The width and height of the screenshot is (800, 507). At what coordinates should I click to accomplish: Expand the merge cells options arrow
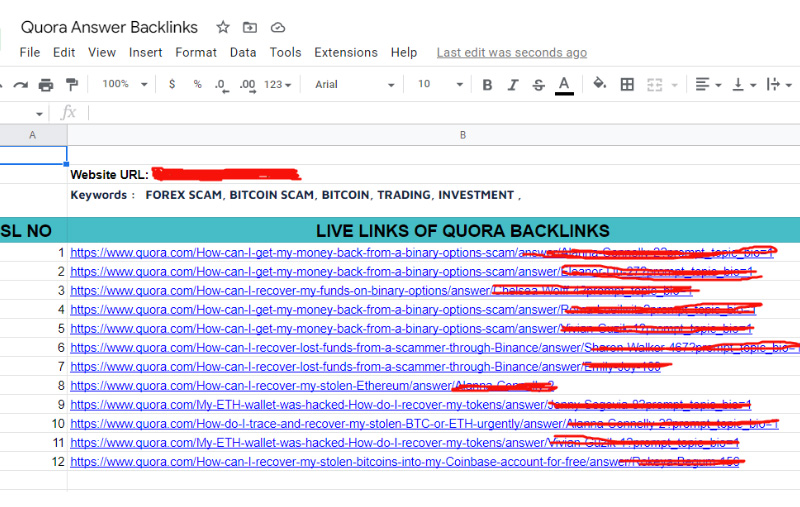tap(674, 85)
